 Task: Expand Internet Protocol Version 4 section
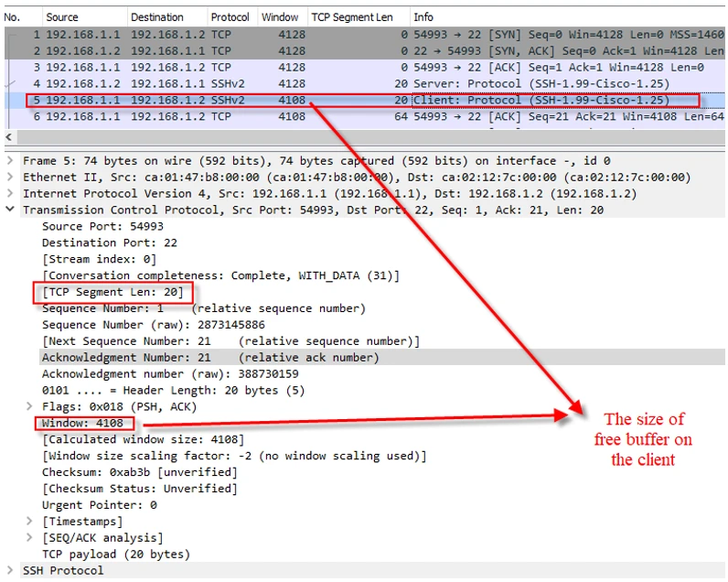point(10,193)
